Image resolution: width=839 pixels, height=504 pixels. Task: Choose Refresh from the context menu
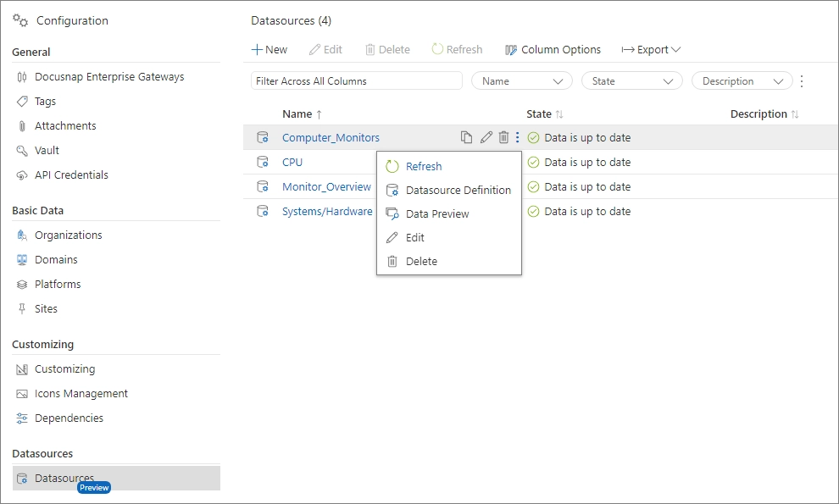(424, 167)
